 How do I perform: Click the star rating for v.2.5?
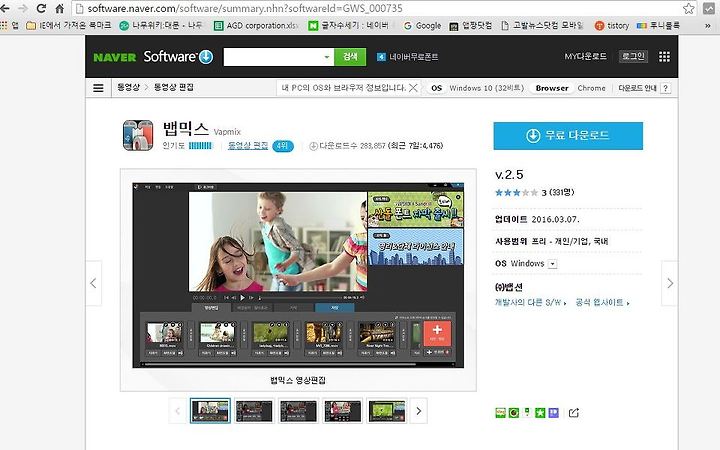point(516,192)
